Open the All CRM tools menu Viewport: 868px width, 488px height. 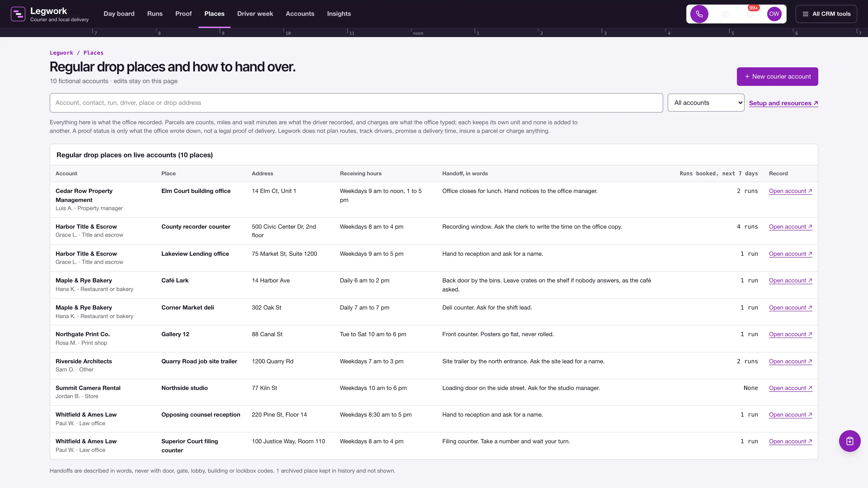(x=826, y=14)
